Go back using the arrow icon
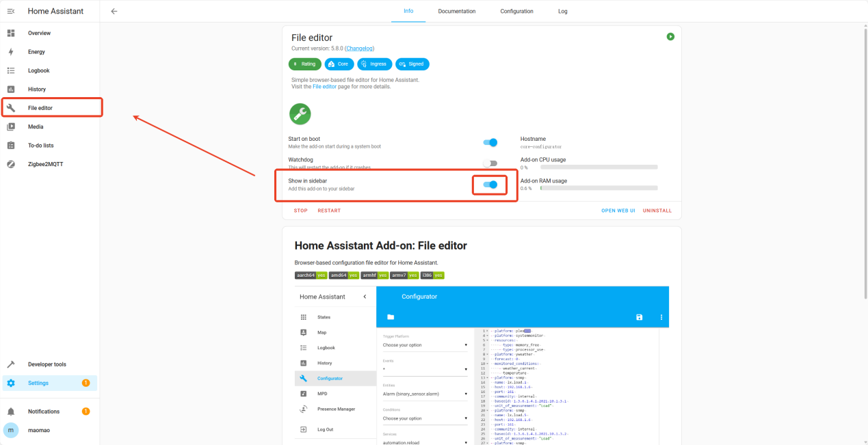The height and width of the screenshot is (445, 868). click(x=114, y=11)
